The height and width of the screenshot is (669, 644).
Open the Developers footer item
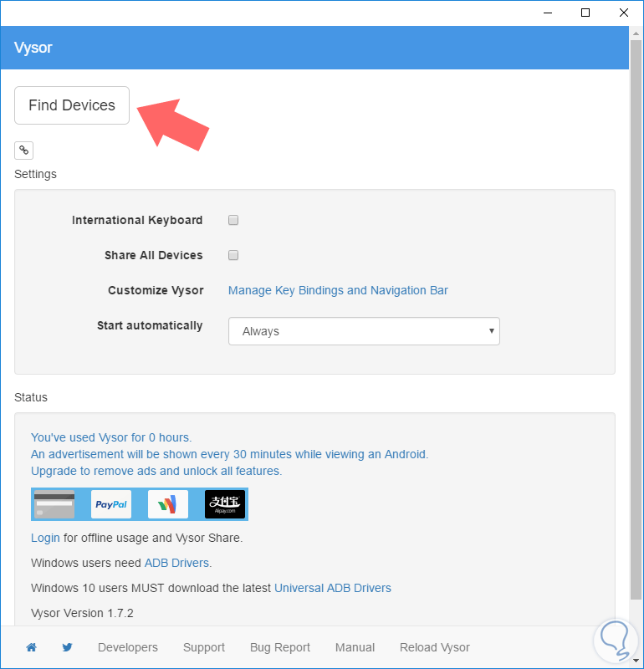tap(128, 647)
